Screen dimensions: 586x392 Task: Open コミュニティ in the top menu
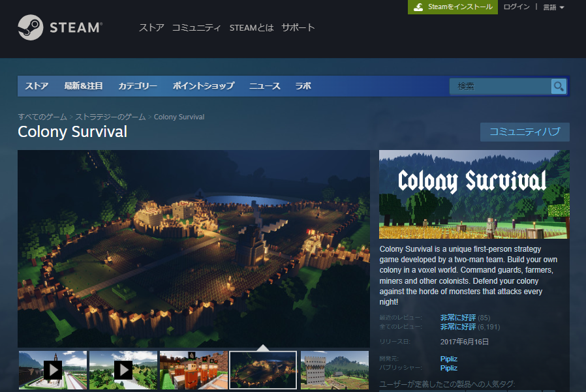(x=196, y=27)
